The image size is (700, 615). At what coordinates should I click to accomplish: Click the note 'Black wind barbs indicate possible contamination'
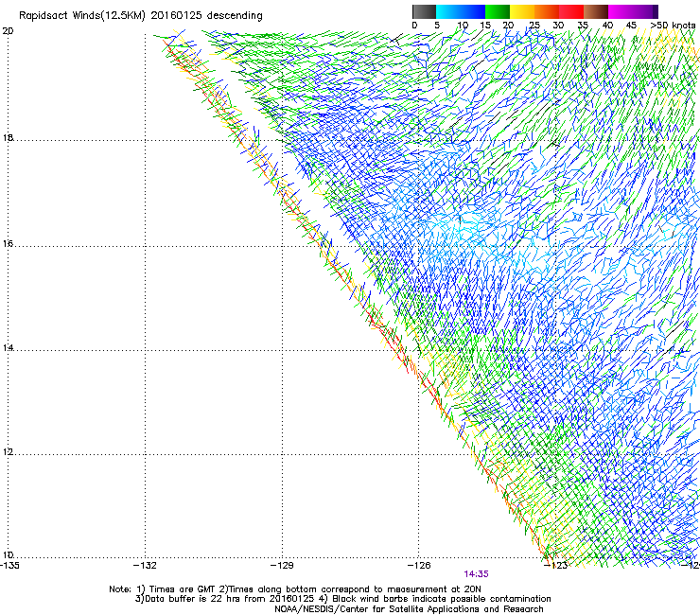click(x=442, y=599)
